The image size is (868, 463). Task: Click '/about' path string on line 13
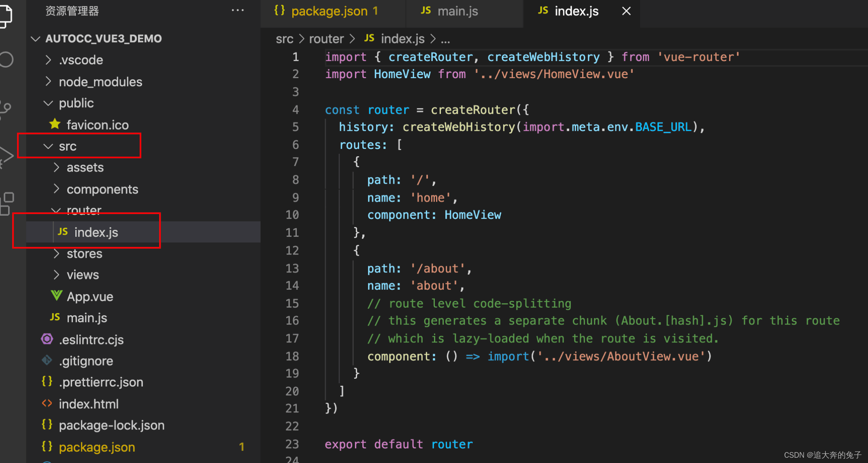tap(438, 268)
